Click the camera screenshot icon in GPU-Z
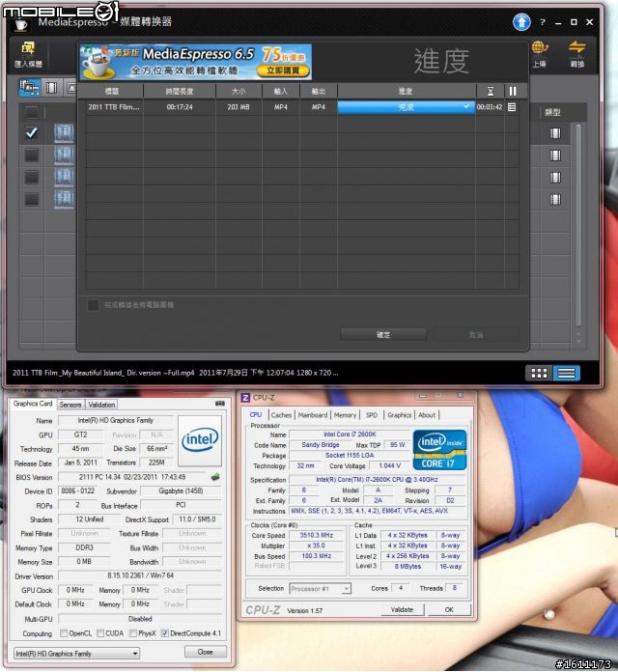618x672 pixels. coord(220,404)
